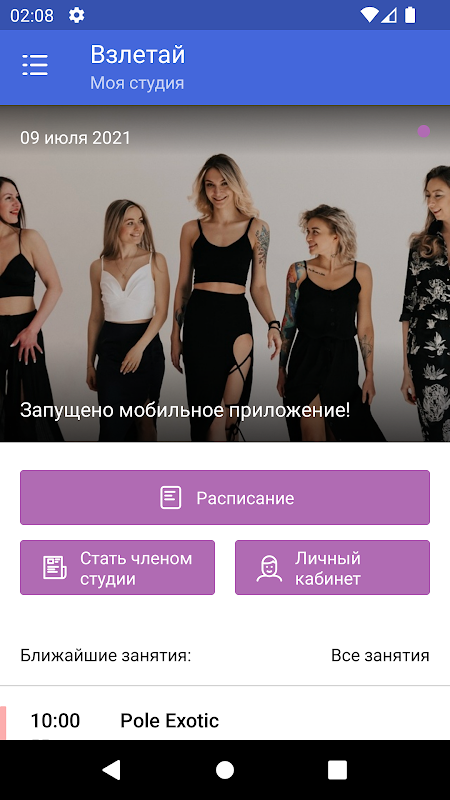Open the Все занятия link
The image size is (450, 800).
pos(380,656)
